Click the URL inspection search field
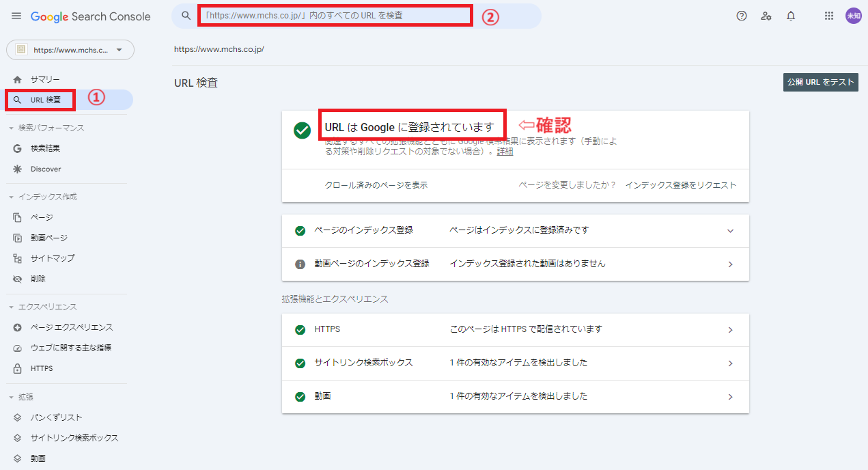868x470 pixels. (x=335, y=15)
